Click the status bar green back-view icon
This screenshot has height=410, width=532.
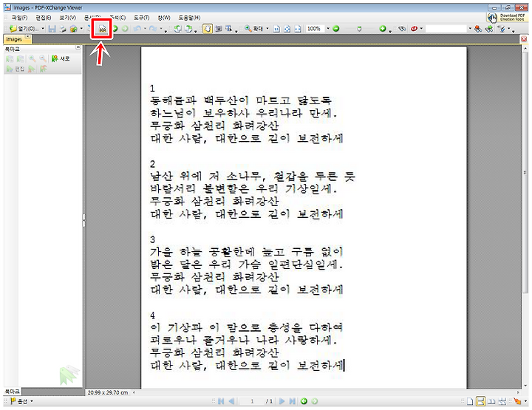[x=304, y=402]
